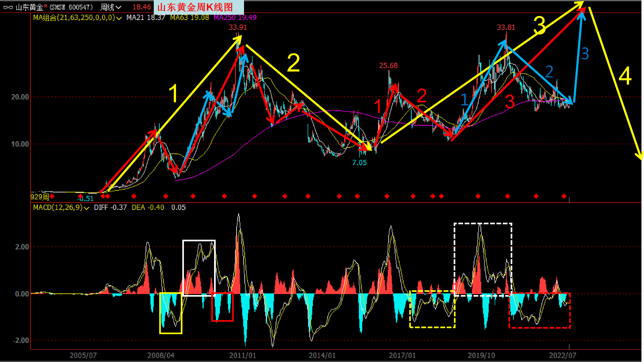Click the 33.81 high price label
The width and height of the screenshot is (644, 362).
[506, 27]
